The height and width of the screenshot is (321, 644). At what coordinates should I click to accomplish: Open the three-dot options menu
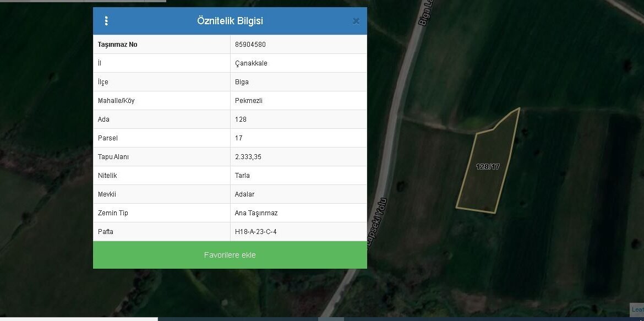106,21
